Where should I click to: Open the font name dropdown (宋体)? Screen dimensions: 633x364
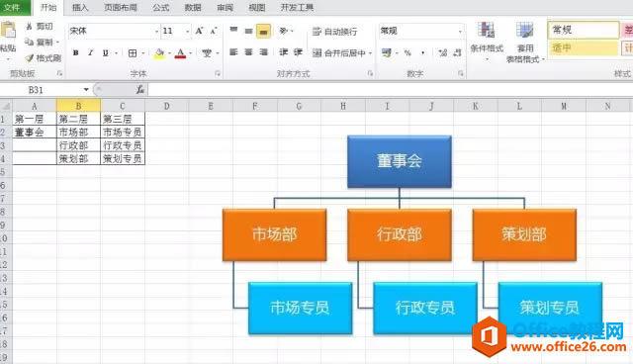[156, 31]
